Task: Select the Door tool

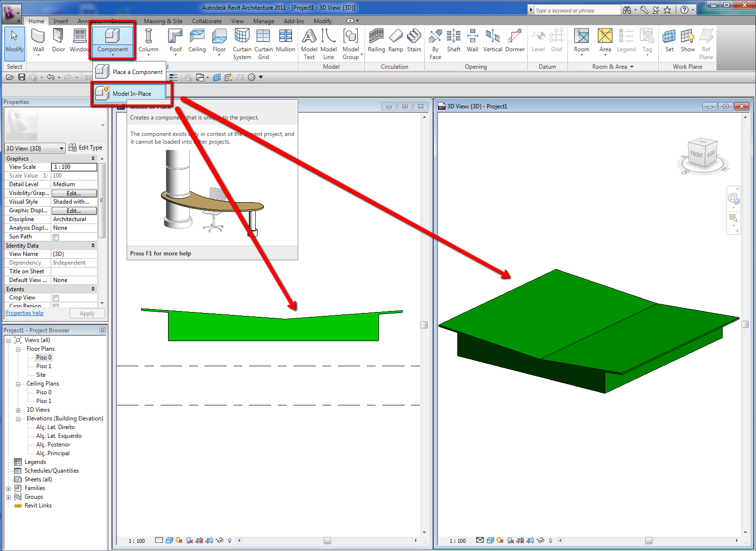Action: (x=58, y=41)
